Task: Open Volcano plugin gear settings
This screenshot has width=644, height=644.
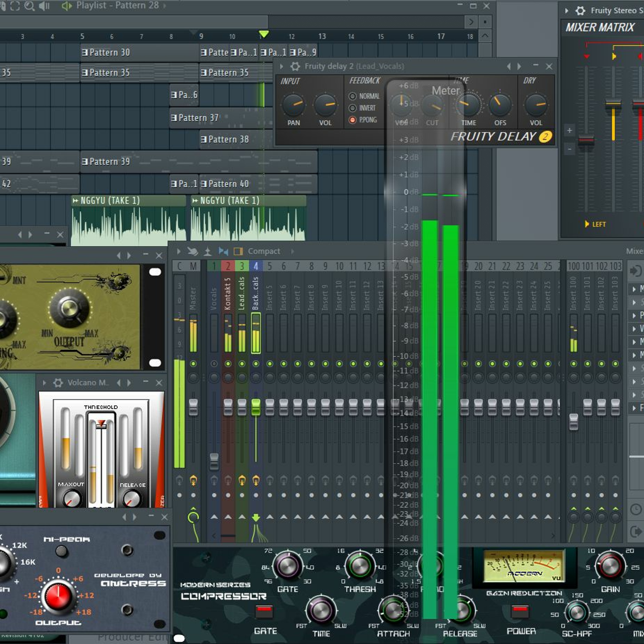Action: coord(58,383)
